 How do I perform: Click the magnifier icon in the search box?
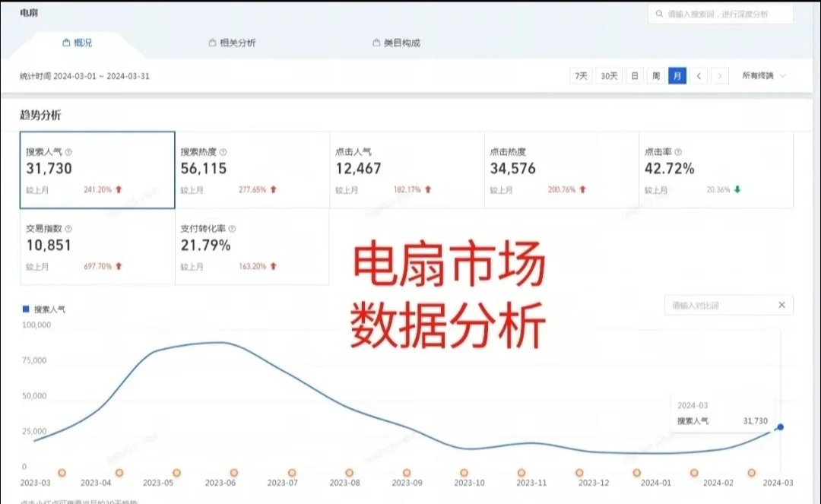[658, 14]
